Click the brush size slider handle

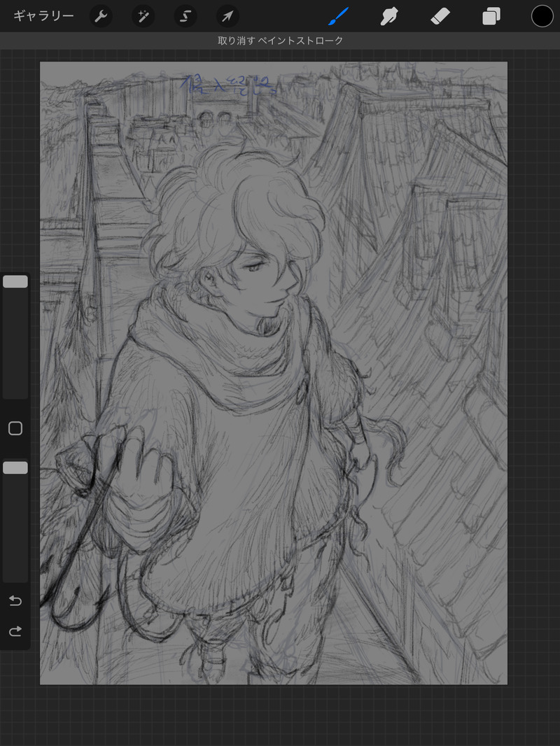[x=15, y=281]
